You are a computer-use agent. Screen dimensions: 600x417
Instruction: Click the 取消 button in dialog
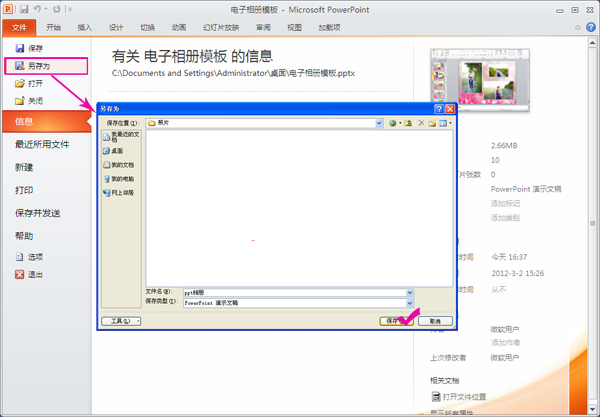tap(435, 321)
